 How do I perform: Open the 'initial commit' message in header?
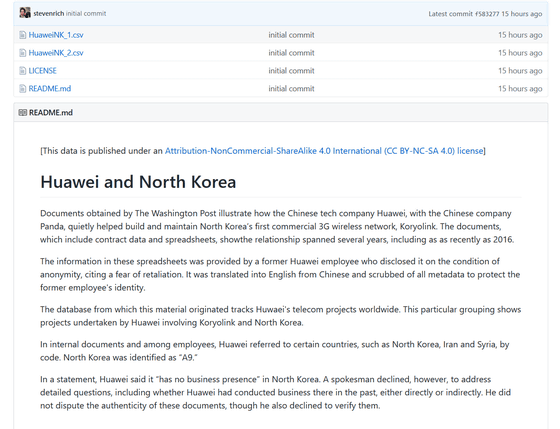tap(86, 14)
